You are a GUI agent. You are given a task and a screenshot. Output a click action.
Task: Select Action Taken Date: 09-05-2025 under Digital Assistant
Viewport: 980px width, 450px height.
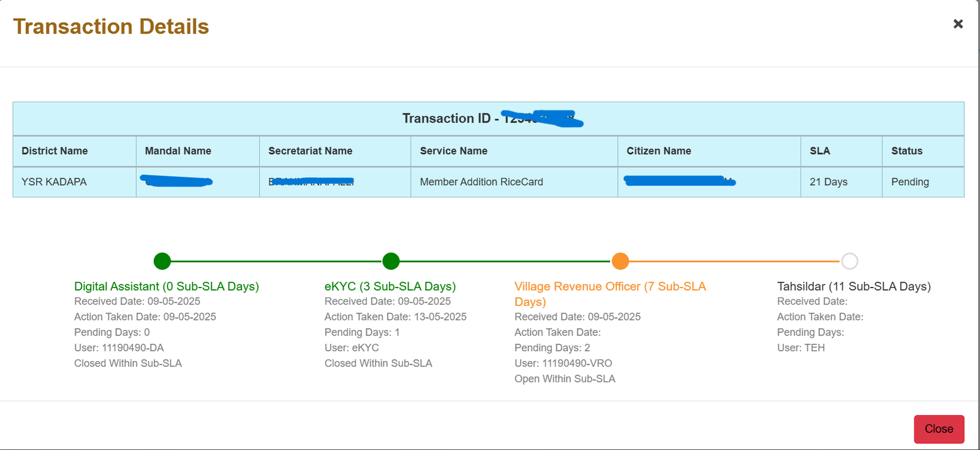(x=145, y=317)
